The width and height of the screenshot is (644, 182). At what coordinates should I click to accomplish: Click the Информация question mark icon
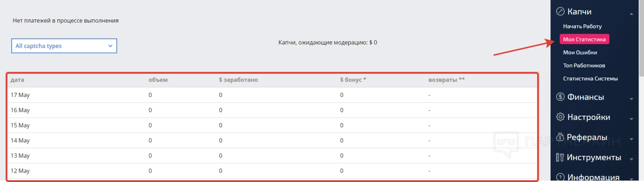pos(560,177)
